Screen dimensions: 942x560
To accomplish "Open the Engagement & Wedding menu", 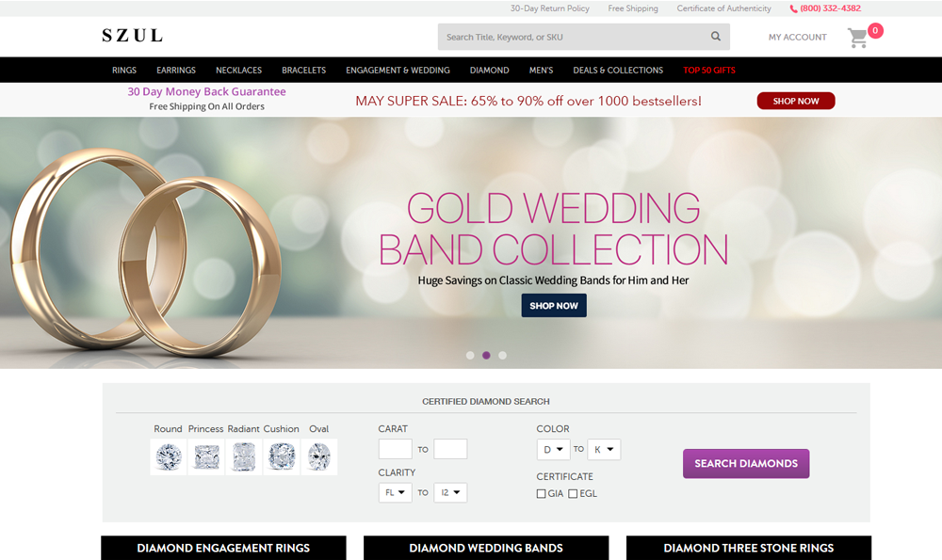I will pos(398,71).
